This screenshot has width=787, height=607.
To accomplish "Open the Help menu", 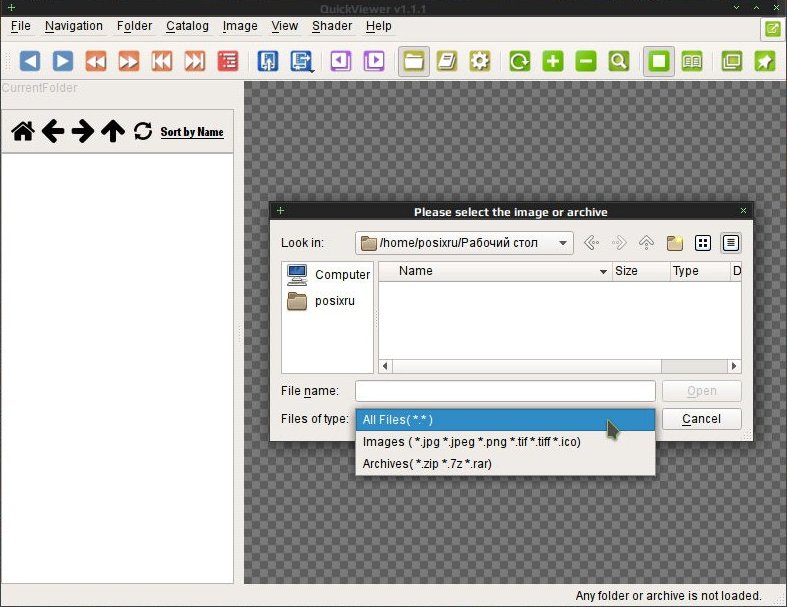I will [x=378, y=26].
